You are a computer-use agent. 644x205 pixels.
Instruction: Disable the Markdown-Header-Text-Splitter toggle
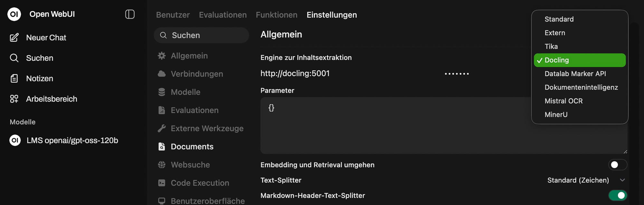[617, 195]
